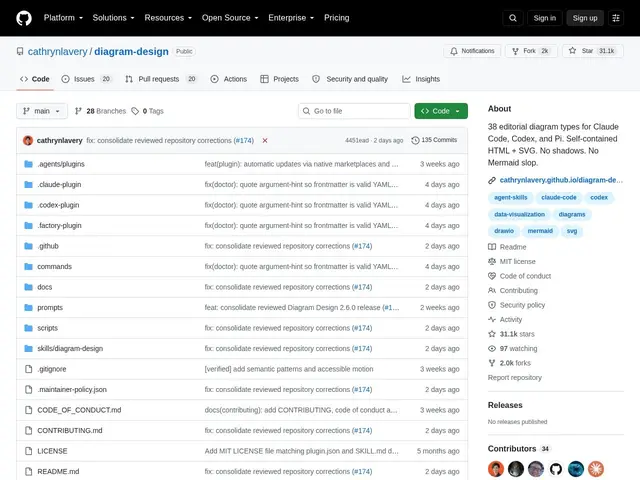
Task: Open the .codex-plugin folder
Action: [58, 205]
